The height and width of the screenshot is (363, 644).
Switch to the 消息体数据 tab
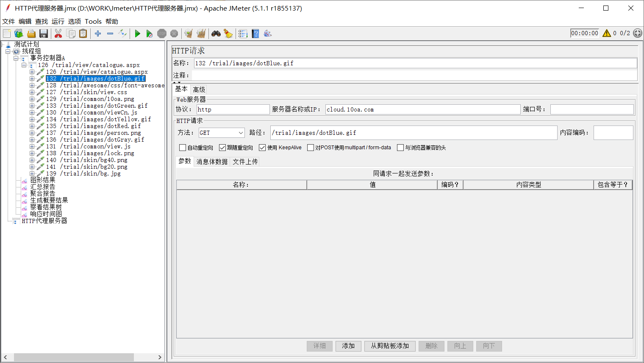212,162
